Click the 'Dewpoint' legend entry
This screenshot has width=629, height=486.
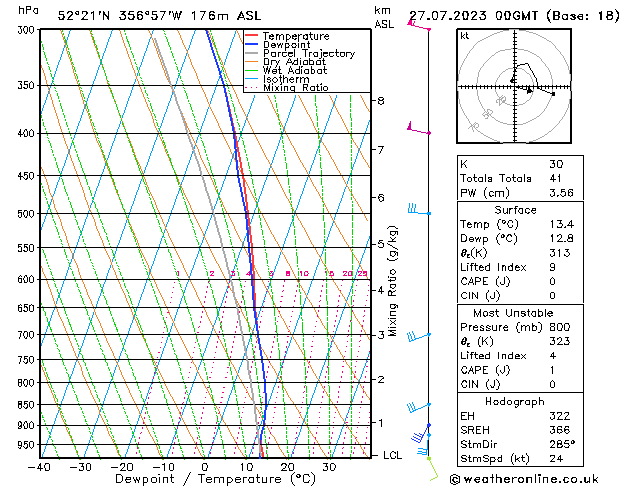tap(286, 45)
